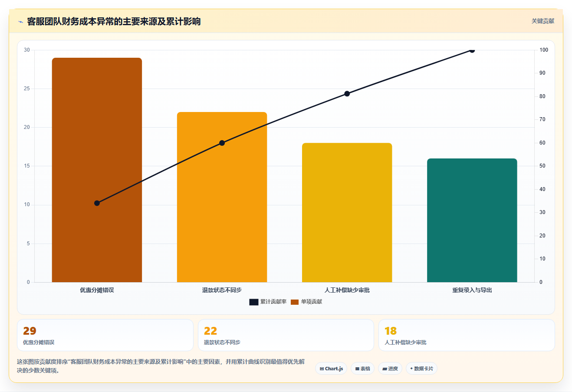Image resolution: width=572 pixels, height=392 pixels.
Task: Open the data card showing 22
Action: tap(286, 335)
